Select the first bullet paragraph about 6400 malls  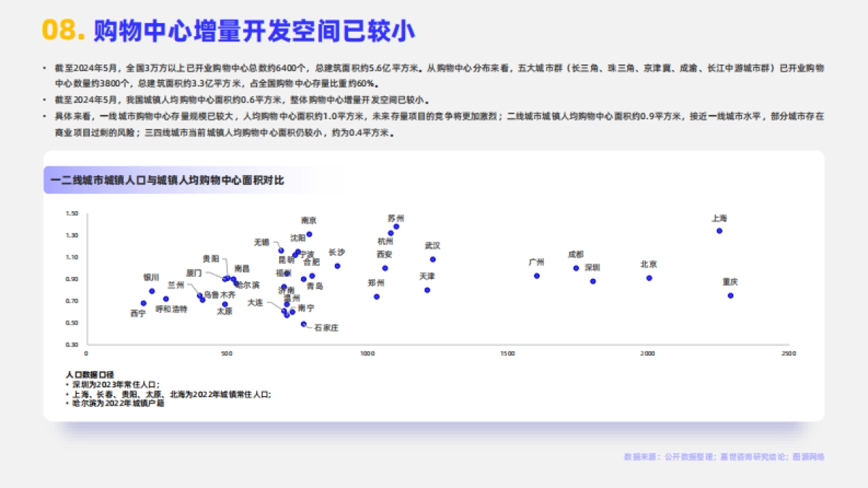(x=434, y=72)
